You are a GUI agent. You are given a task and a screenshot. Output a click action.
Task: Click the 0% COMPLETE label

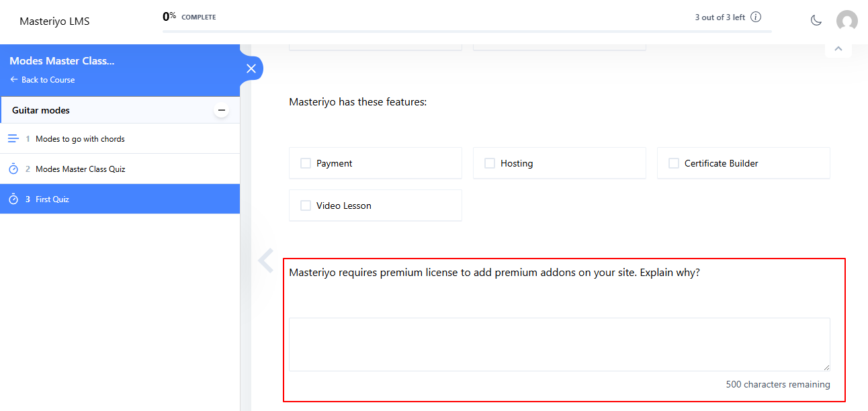(189, 16)
